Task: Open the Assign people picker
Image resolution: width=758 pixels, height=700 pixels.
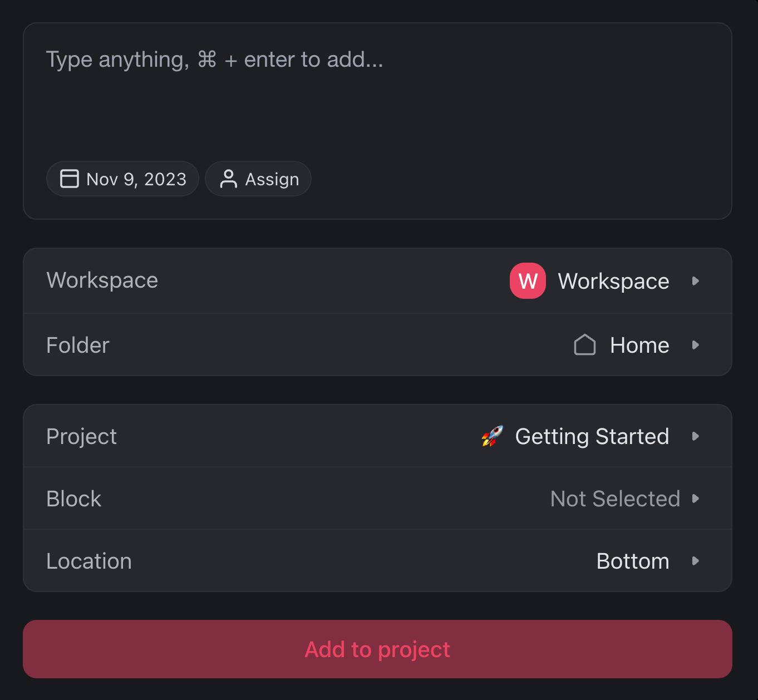Action: tap(258, 179)
